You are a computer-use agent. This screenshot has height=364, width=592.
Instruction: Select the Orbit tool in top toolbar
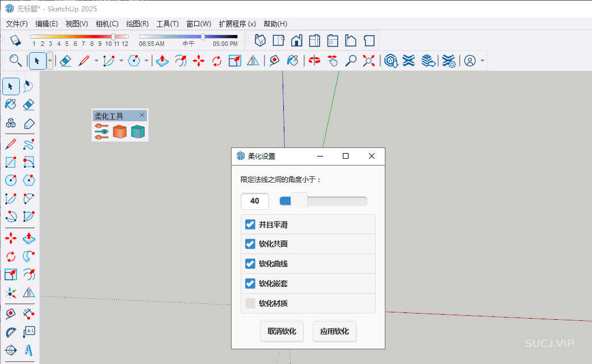point(314,61)
